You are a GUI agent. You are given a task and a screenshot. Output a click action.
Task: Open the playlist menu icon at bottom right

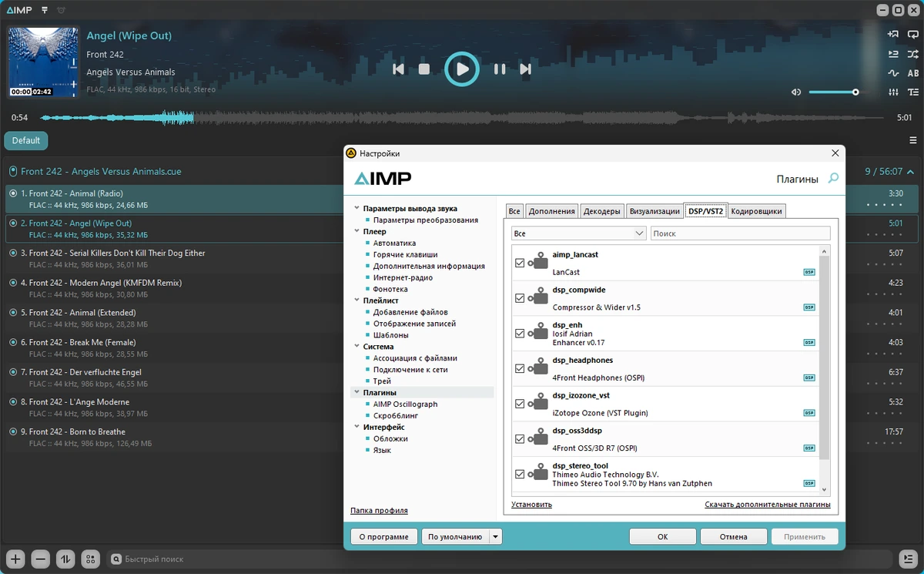pyautogui.click(x=907, y=559)
